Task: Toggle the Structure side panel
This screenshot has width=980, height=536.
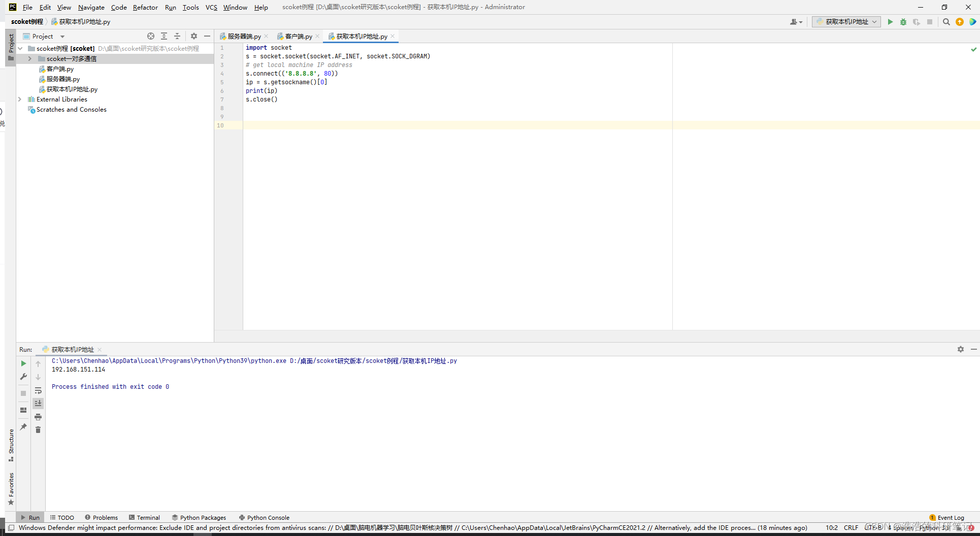Action: [11, 445]
